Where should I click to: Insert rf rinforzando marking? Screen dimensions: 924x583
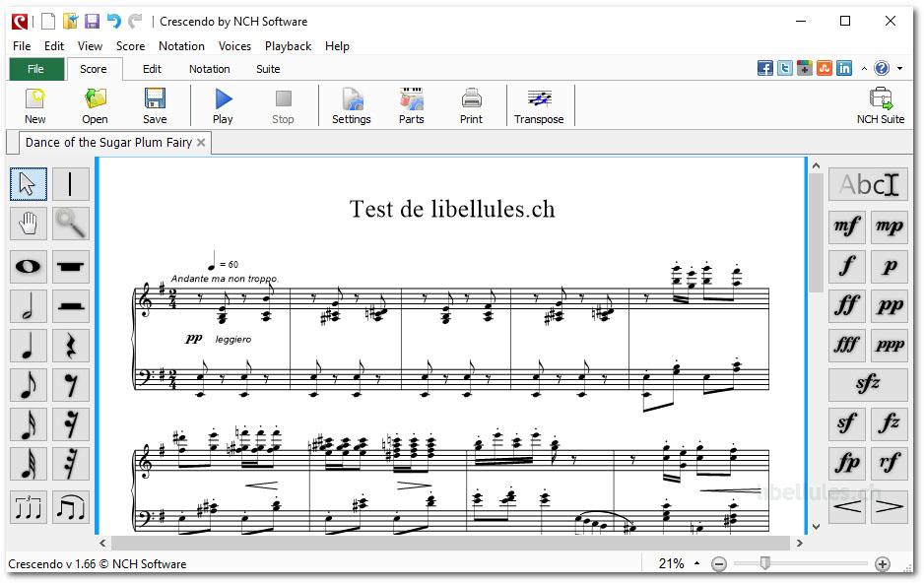[890, 464]
